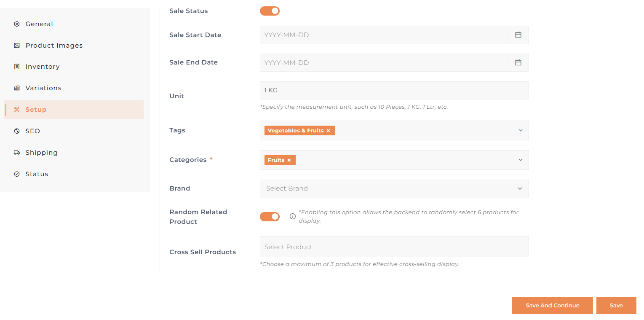The image size is (644, 320).
Task: Expand the Tags dropdown arrow
Action: (x=520, y=130)
